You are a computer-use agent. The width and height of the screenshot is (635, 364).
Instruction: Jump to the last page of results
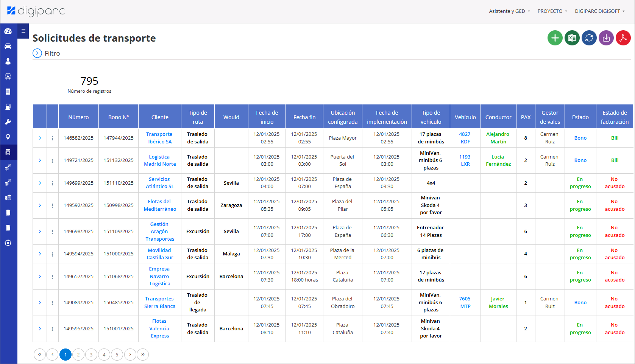143,355
